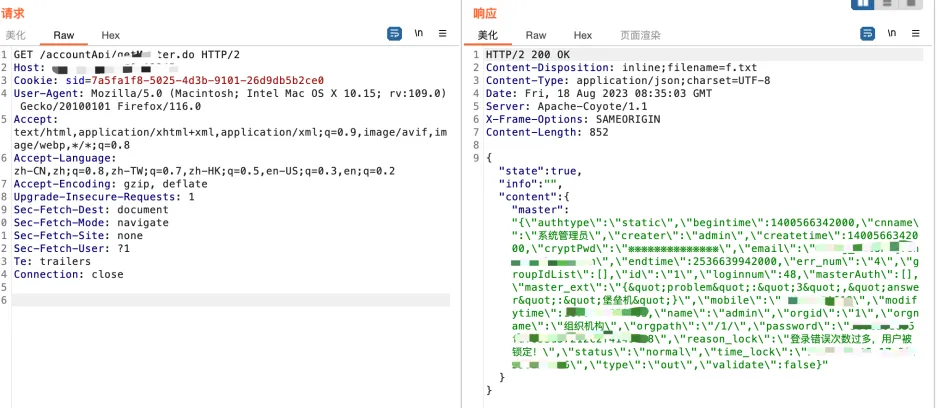
Task: Toggle word wrap icon in response panel
Action: point(868,34)
